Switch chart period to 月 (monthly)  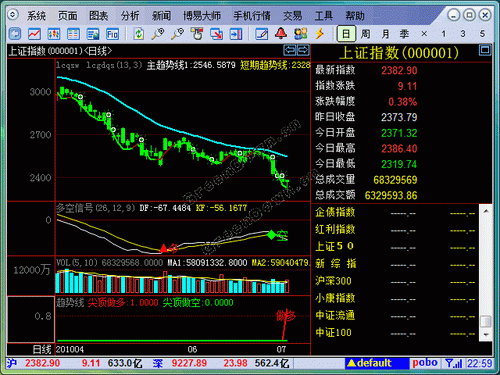[x=385, y=34]
